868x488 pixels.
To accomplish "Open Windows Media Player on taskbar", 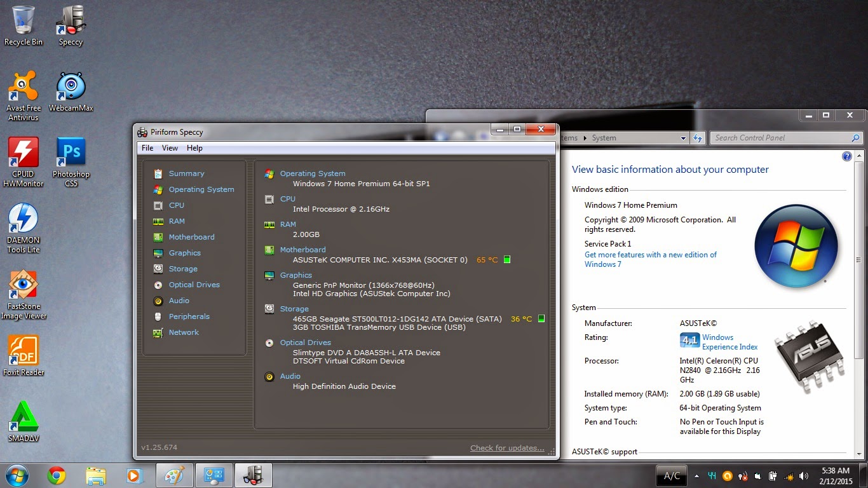I will pos(133,475).
